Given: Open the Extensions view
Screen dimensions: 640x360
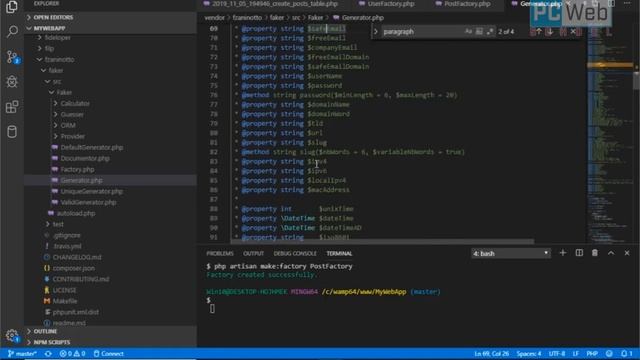Looking at the screenshot, I should (x=12, y=107).
